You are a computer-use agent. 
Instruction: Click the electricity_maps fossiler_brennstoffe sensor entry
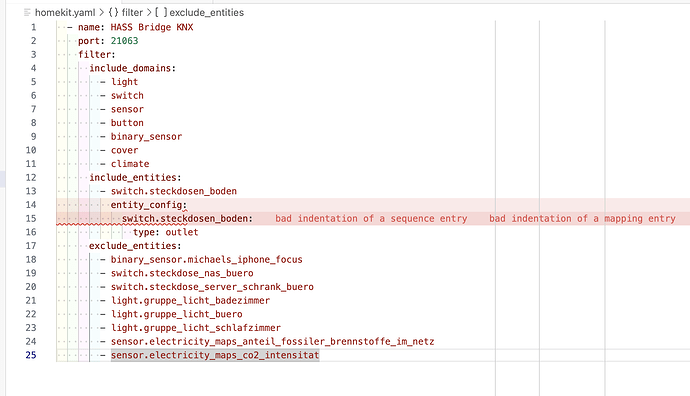point(272,341)
